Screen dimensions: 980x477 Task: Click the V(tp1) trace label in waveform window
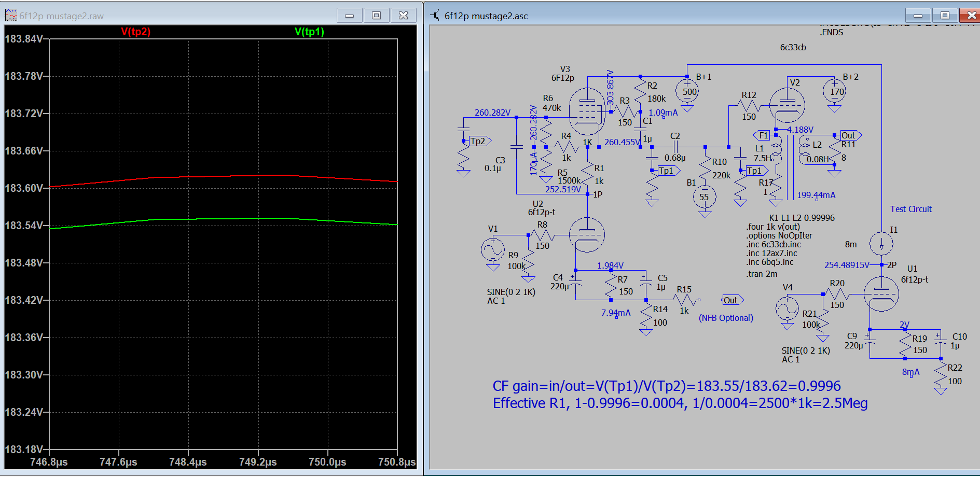click(x=309, y=32)
